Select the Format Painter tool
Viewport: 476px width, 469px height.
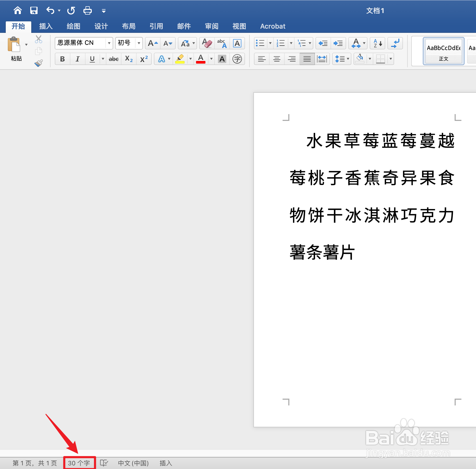point(38,63)
